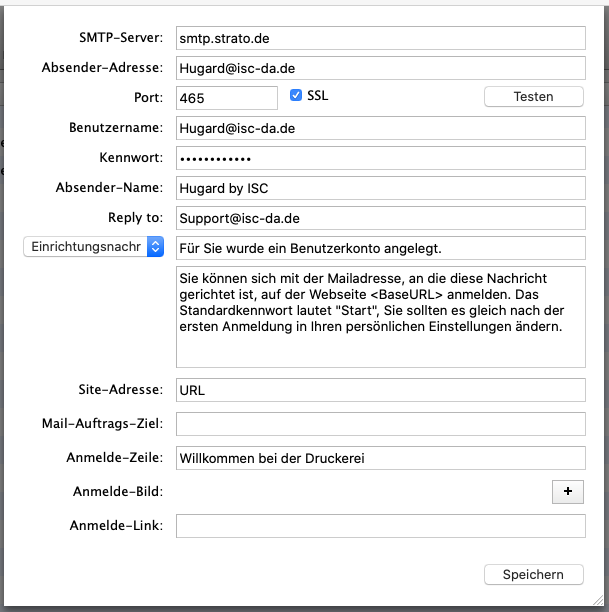Click the window resize grip corner
The width and height of the screenshot is (609, 612).
(x=598, y=601)
